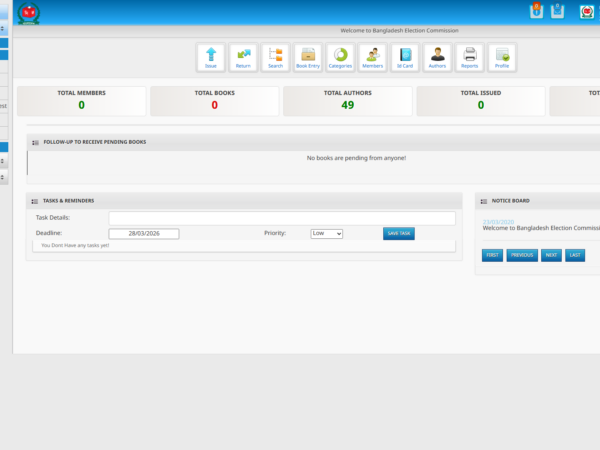Click the Notice Board list icon
The image size is (600, 450).
click(x=484, y=201)
